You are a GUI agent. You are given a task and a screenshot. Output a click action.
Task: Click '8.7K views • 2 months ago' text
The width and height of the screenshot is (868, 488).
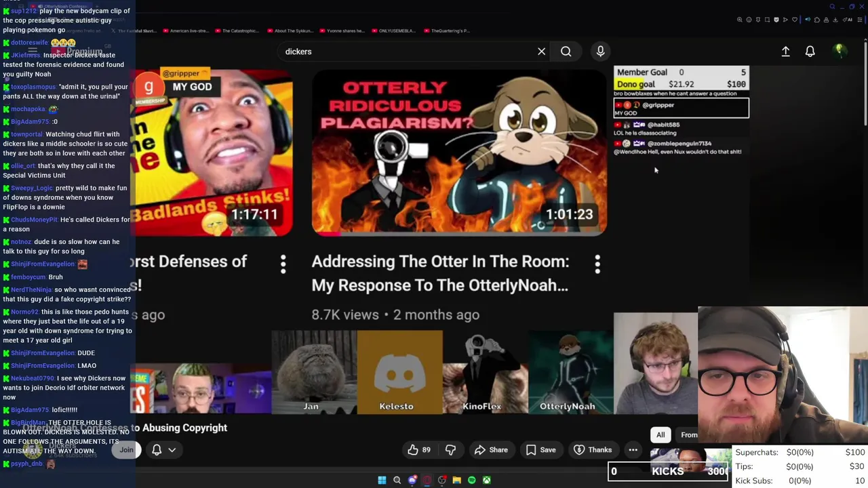tap(395, 314)
